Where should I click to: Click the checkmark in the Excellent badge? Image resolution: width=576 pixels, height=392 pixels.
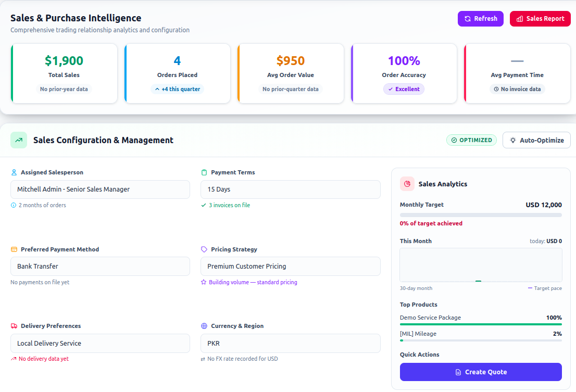(x=391, y=89)
